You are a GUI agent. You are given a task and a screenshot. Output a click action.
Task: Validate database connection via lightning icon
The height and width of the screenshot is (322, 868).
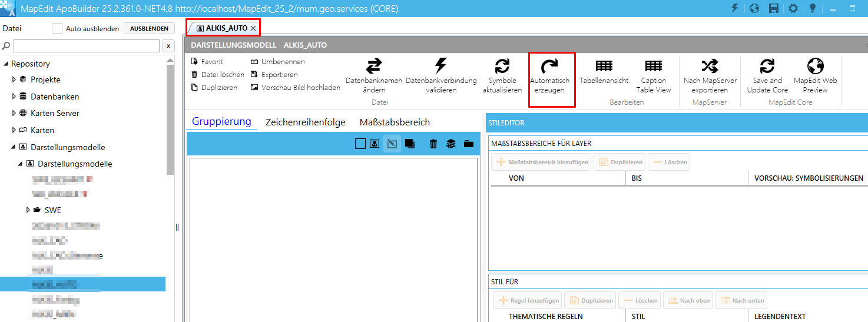point(441,66)
